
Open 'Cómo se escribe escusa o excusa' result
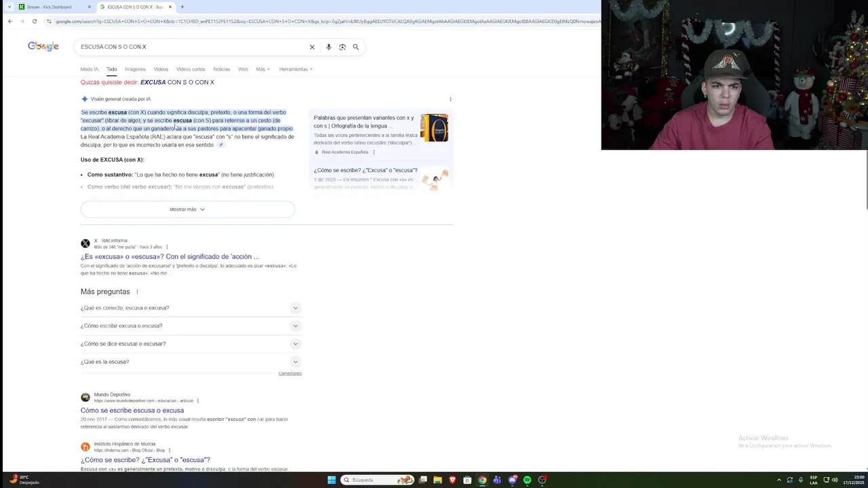pyautogui.click(x=132, y=411)
